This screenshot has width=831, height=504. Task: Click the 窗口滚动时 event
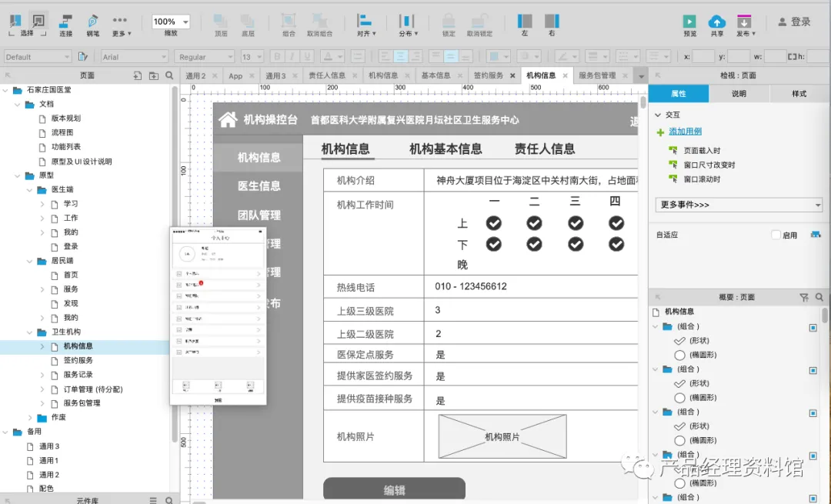[x=702, y=179]
